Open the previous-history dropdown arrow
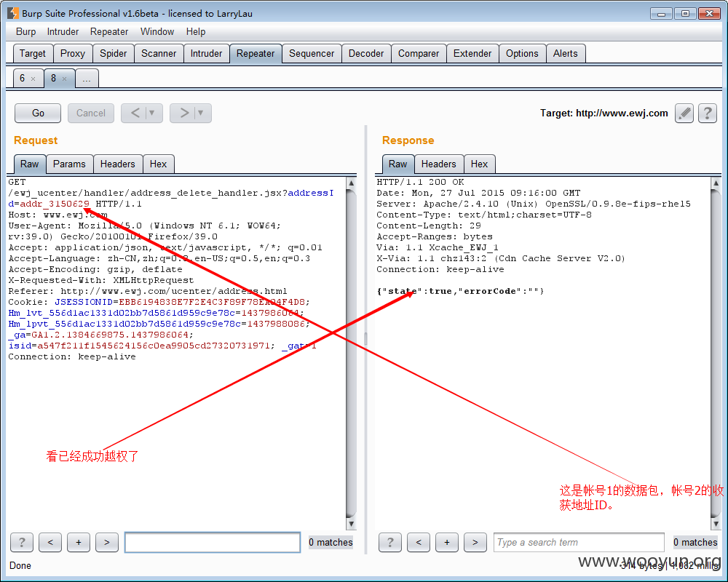This screenshot has height=582, width=728. pyautogui.click(x=152, y=113)
